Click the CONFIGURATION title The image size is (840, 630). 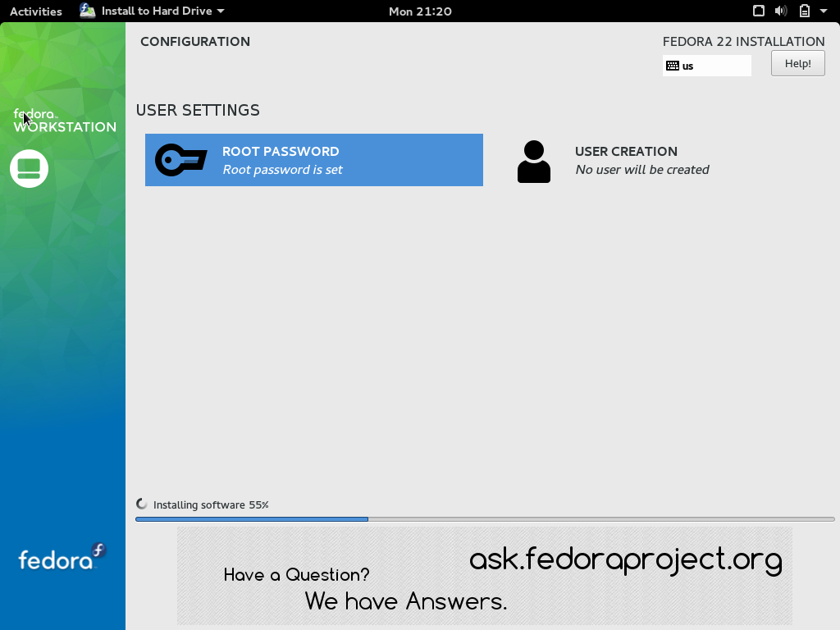click(x=195, y=42)
